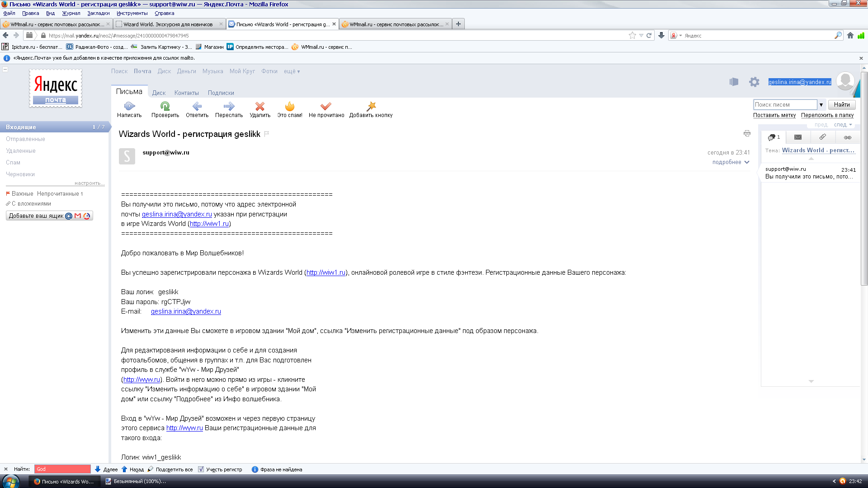
Task: Click the Firefox downloads arrow icon
Action: [661, 35]
